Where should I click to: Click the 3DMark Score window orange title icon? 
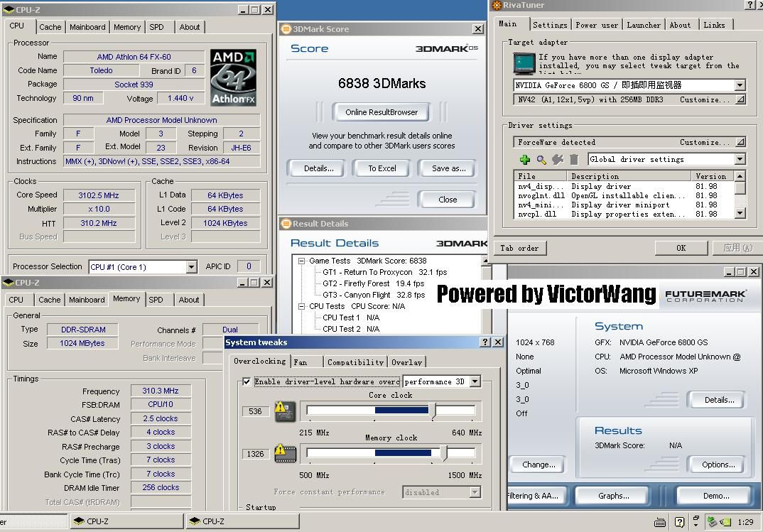point(286,29)
